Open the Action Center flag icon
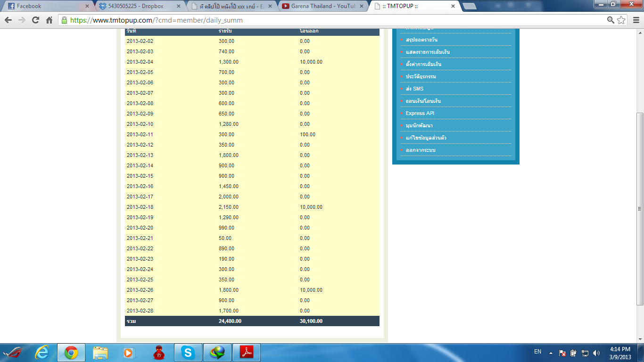The height and width of the screenshot is (362, 644). point(562,353)
